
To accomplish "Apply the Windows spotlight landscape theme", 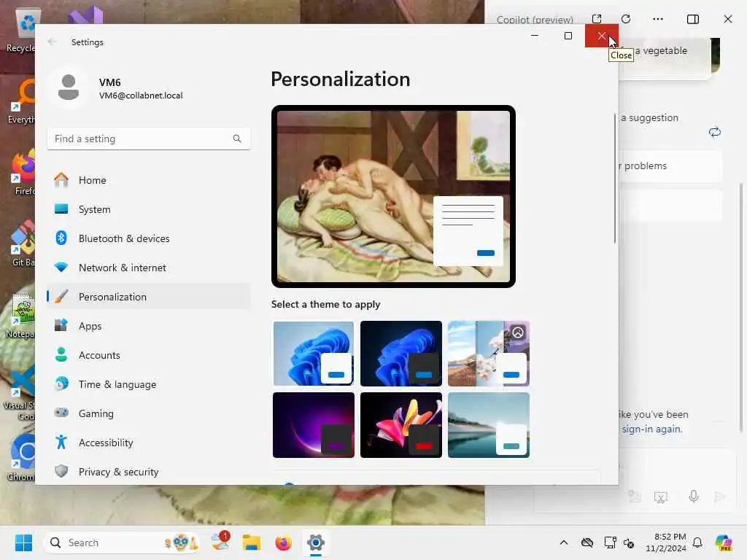I will click(489, 354).
